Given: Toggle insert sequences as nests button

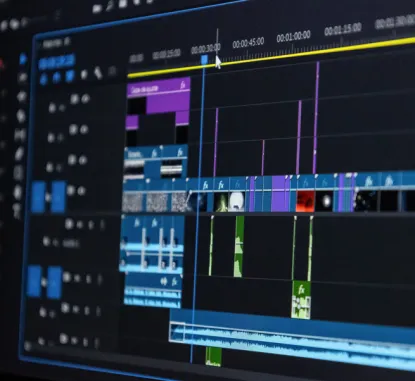Looking at the screenshot, I should pos(44,79).
